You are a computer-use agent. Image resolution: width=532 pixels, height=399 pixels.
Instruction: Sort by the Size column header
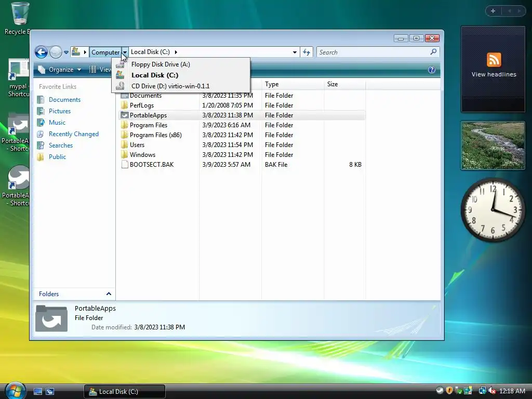[345, 84]
